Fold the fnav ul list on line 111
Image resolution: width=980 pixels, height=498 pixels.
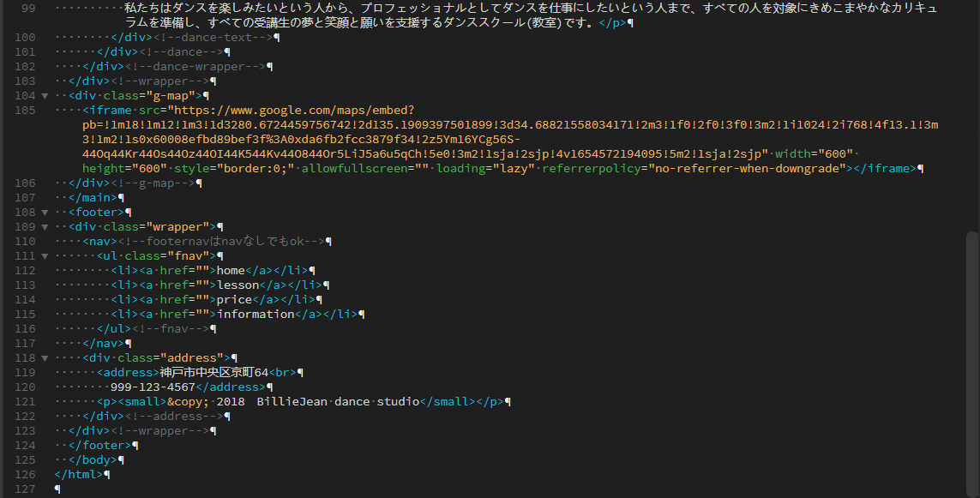(x=45, y=255)
